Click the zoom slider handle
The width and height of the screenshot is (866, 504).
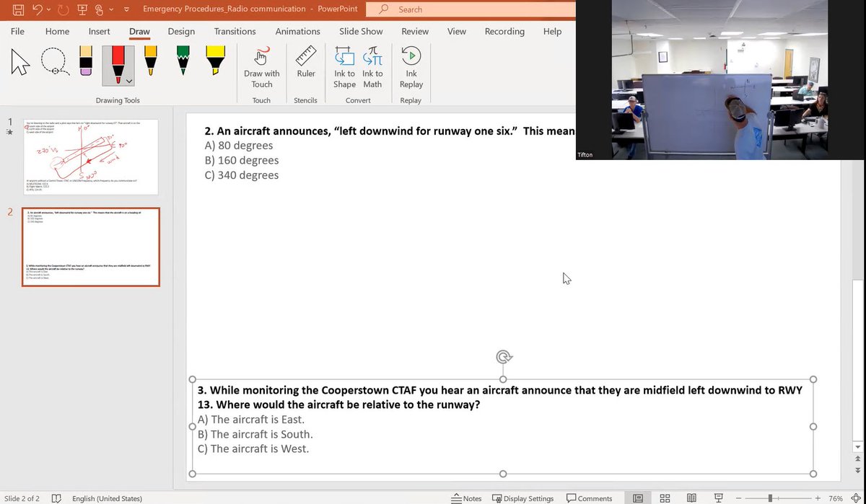coord(770,498)
